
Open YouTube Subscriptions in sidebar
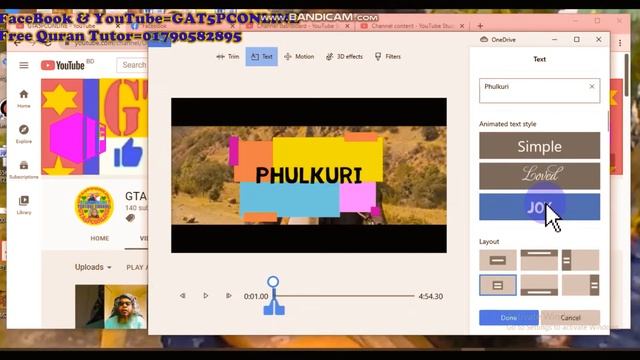[24, 169]
